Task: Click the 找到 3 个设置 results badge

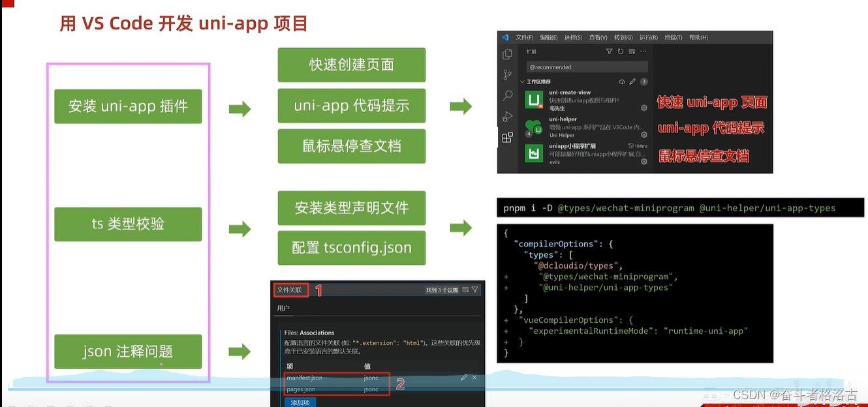Action: pyautogui.click(x=442, y=290)
